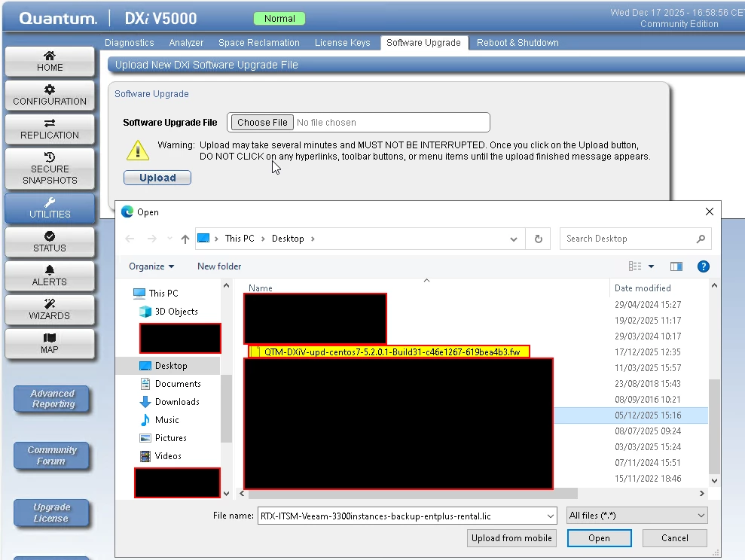Click the Advanced Reporting button
This screenshot has width=745, height=560.
pyautogui.click(x=52, y=399)
